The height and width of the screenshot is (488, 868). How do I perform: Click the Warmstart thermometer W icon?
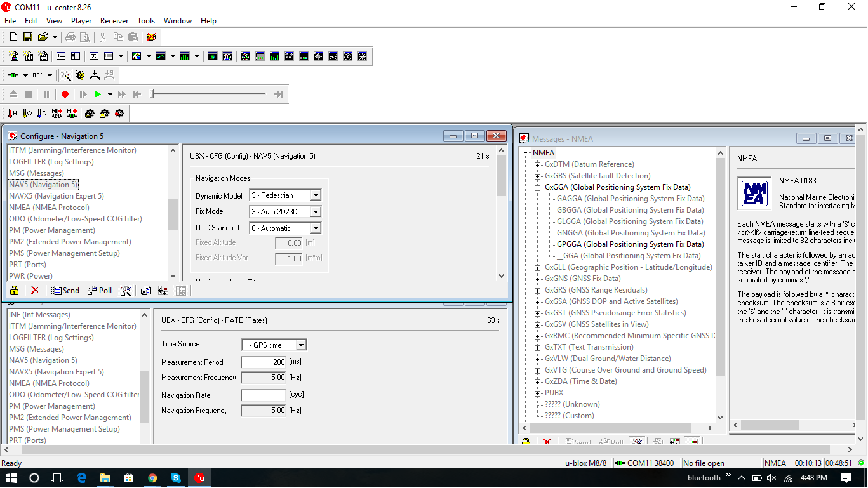[27, 113]
